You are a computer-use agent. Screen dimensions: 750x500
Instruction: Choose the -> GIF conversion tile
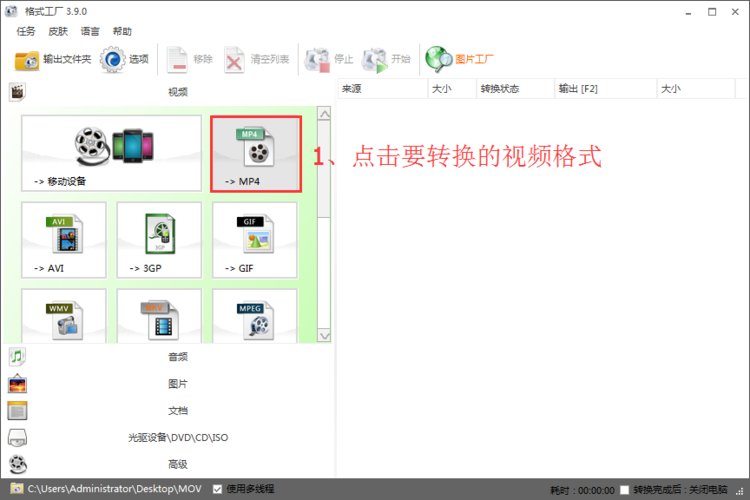[x=255, y=240]
